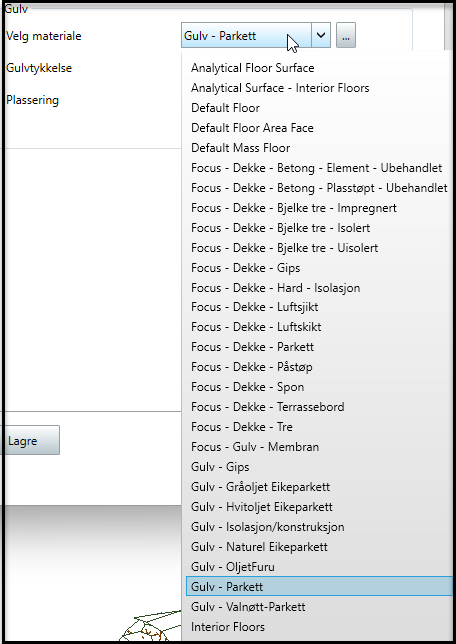
Task: Select Focus - Dekke - Hard - Isolasjon
Action: (318, 288)
